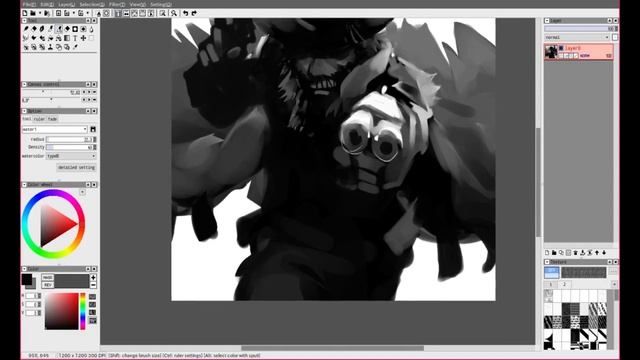Image resolution: width=640 pixels, height=360 pixels.
Task: Click the plus button in Color panel
Action: tap(93, 278)
